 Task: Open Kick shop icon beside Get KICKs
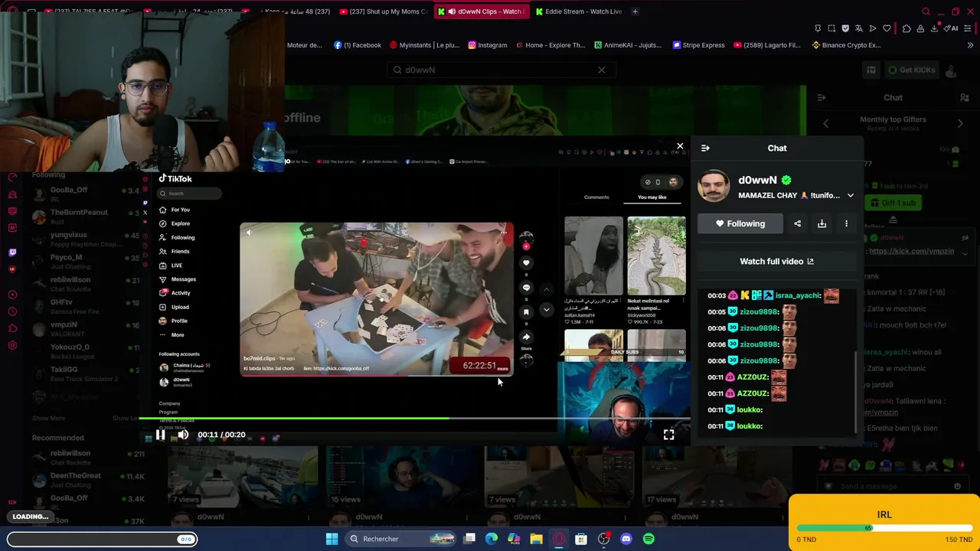coord(871,70)
